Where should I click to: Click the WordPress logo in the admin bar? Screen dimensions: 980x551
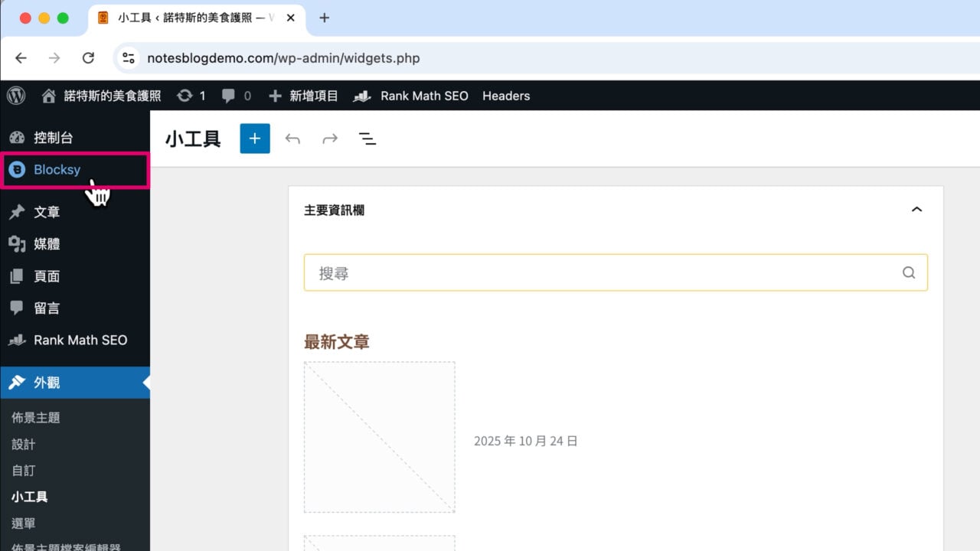16,95
